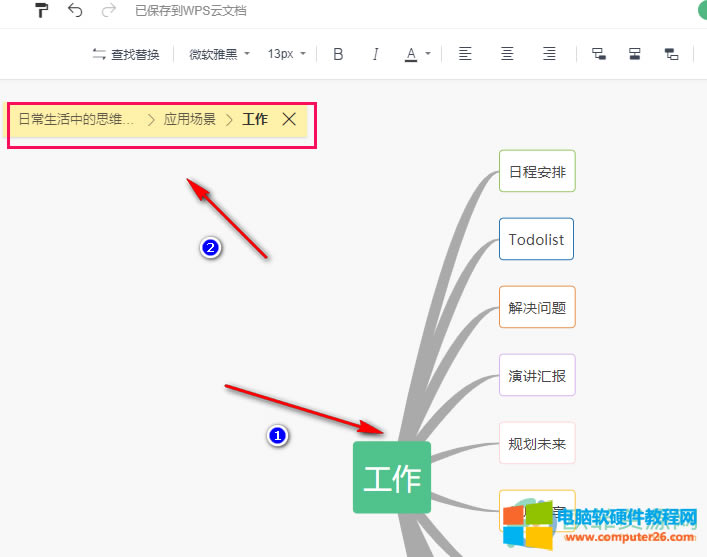Align text to the left
The image size is (707, 557).
pos(465,54)
